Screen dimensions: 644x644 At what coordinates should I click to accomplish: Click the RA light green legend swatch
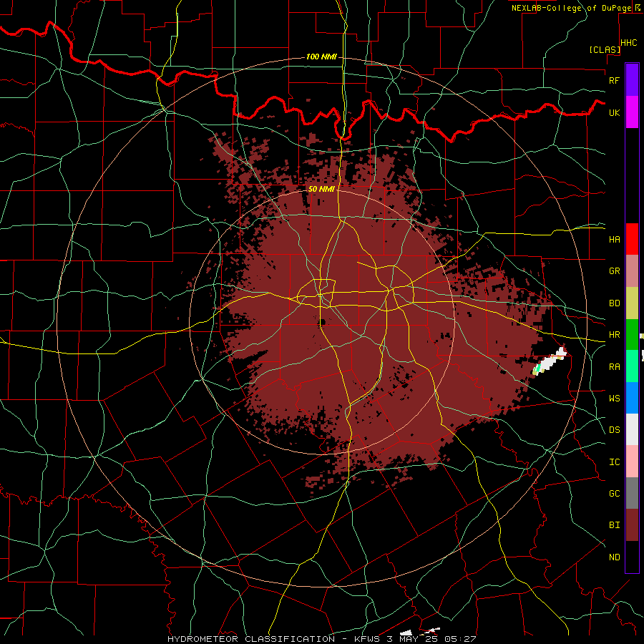(632, 366)
